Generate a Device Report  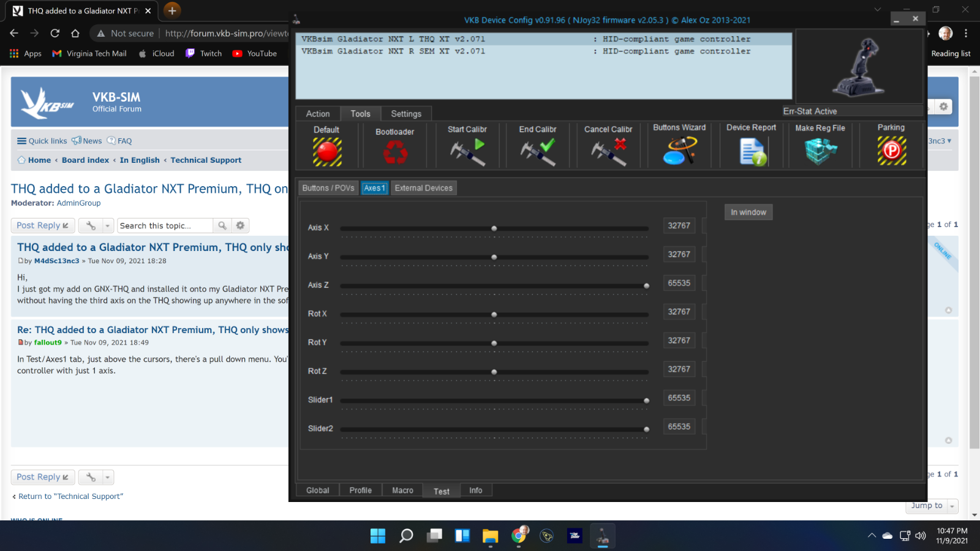752,151
